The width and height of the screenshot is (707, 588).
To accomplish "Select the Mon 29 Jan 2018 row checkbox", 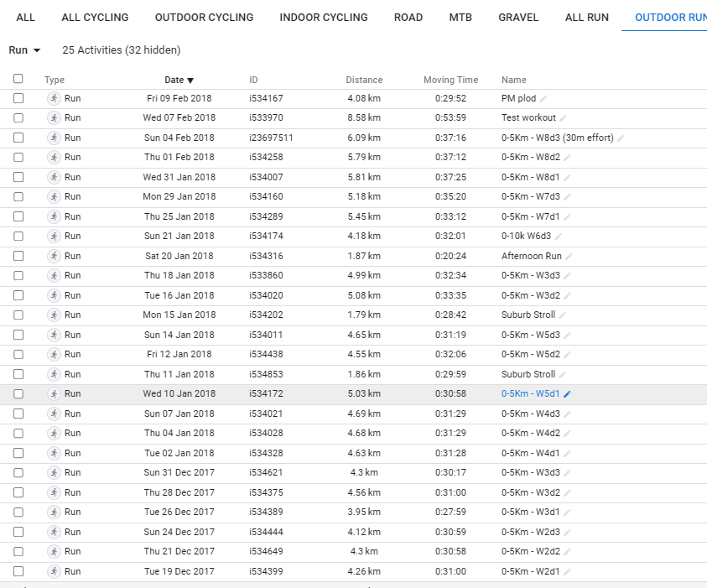I will click(18, 196).
